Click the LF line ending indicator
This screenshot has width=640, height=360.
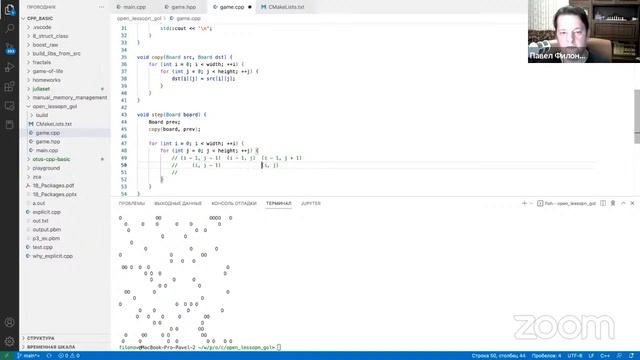[591, 356]
